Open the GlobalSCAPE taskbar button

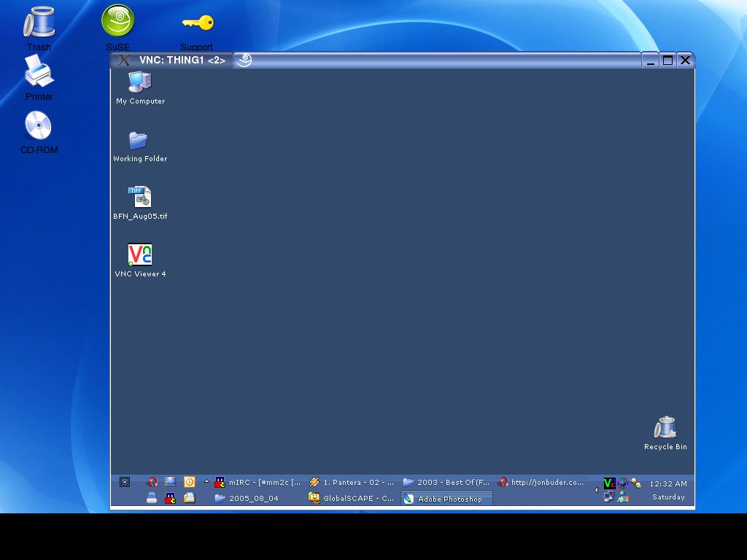pyautogui.click(x=352, y=499)
